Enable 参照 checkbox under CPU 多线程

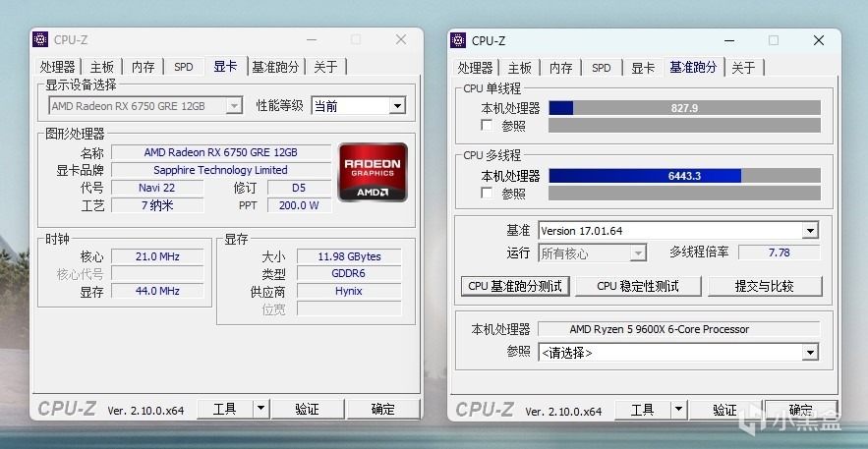coord(488,193)
